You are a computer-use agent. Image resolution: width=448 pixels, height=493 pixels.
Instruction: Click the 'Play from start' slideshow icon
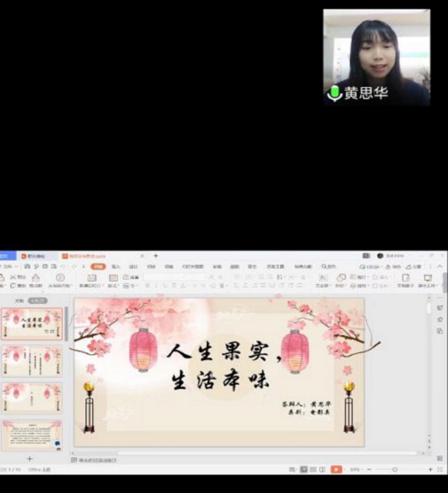(x=60, y=277)
